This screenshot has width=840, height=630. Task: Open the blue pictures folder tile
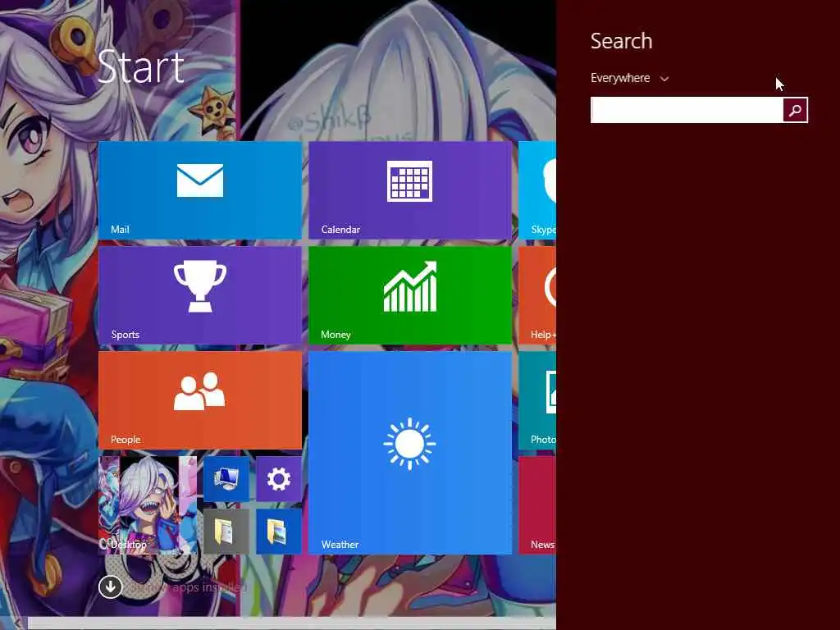point(279,532)
